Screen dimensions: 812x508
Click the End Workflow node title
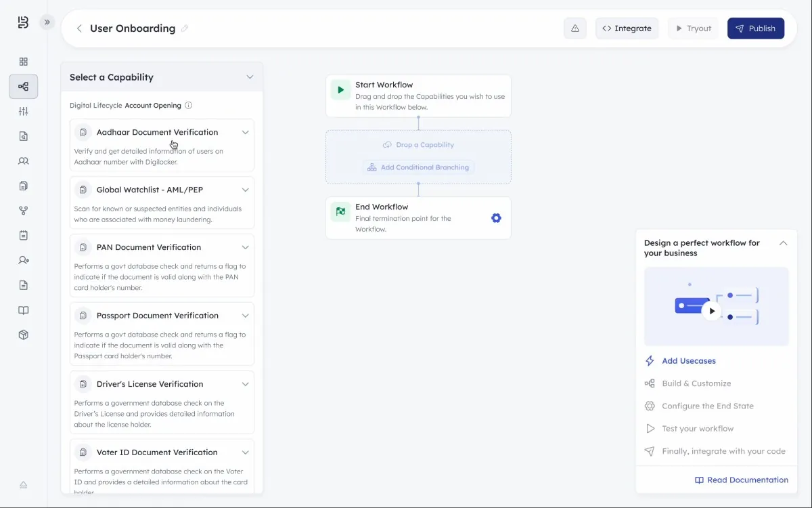click(x=382, y=207)
